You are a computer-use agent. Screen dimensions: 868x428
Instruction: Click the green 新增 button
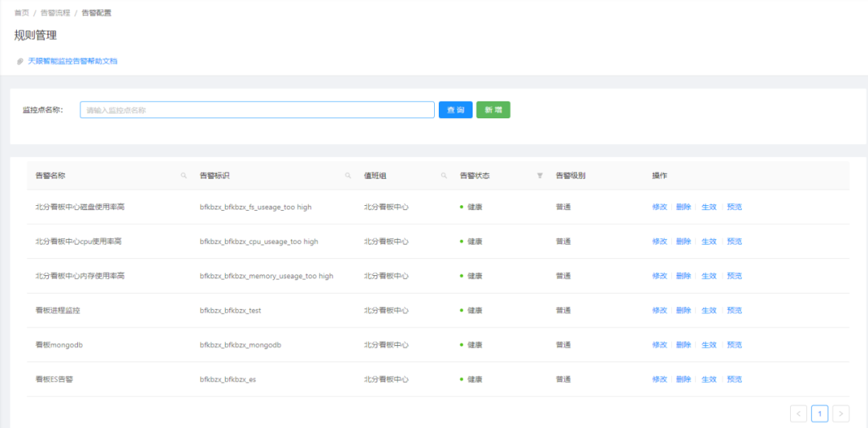point(493,109)
